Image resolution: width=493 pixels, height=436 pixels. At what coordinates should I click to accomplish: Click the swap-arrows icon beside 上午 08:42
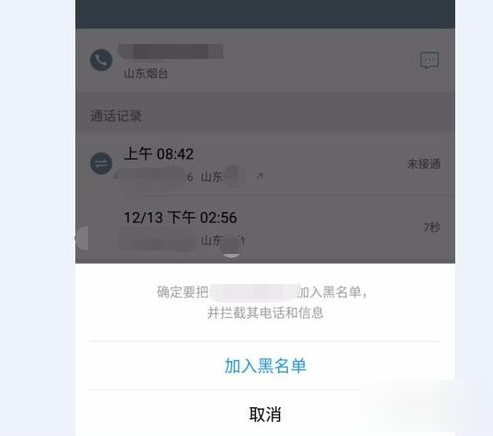point(101,163)
